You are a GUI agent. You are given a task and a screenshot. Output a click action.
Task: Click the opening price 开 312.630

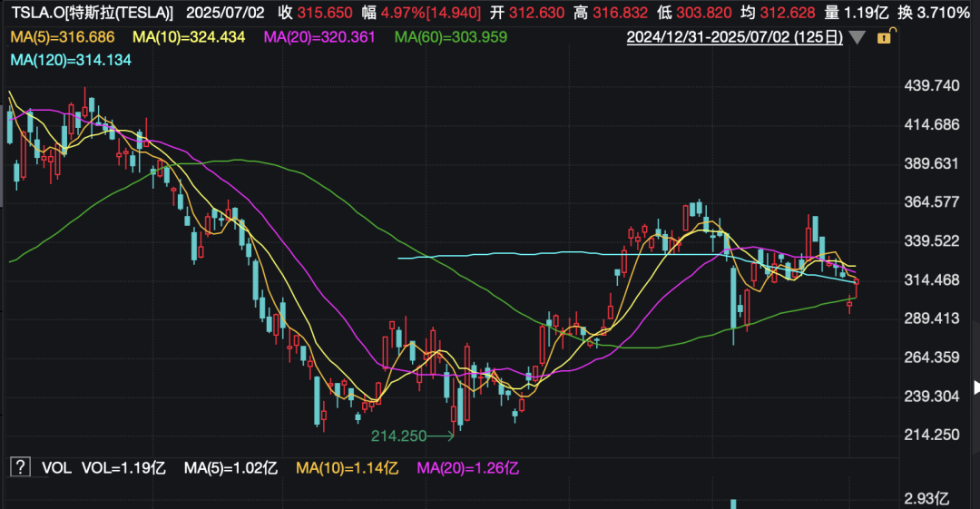527,13
